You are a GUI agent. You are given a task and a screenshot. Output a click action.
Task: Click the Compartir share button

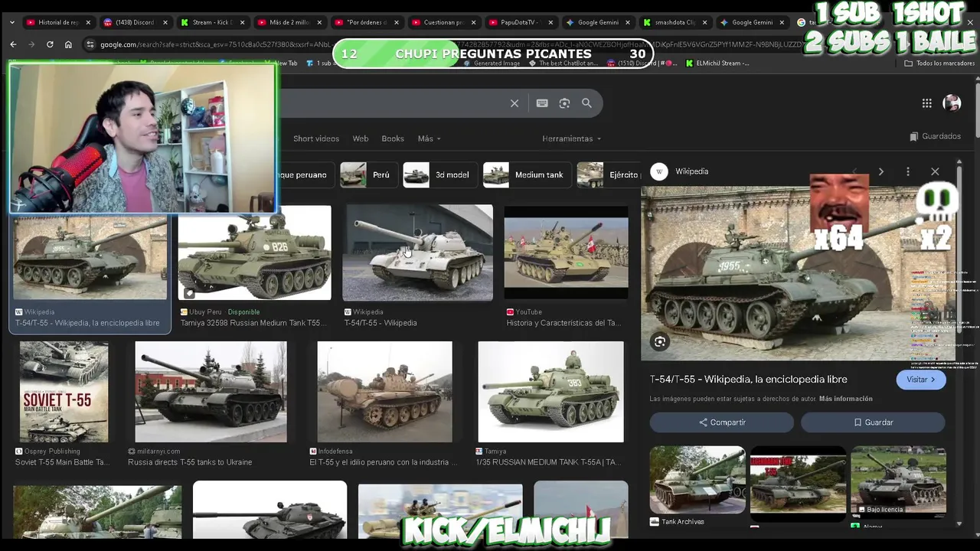click(722, 422)
